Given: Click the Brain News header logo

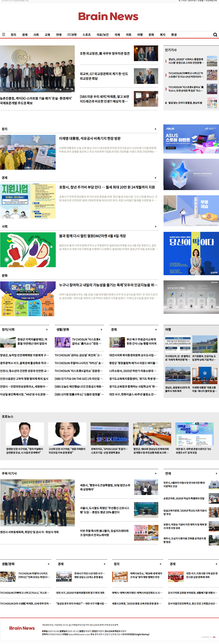Looking at the screenshot, I should tap(108, 17).
